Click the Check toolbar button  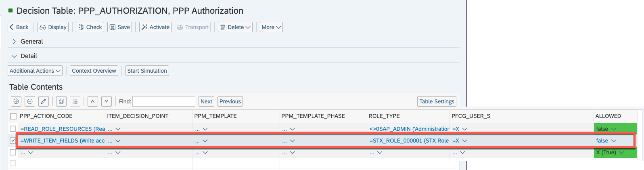click(x=90, y=27)
